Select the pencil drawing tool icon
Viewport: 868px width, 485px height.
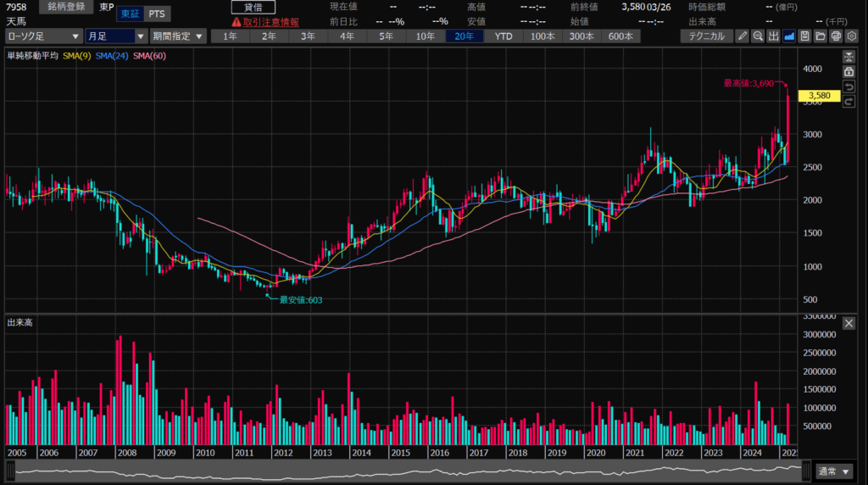(x=743, y=36)
